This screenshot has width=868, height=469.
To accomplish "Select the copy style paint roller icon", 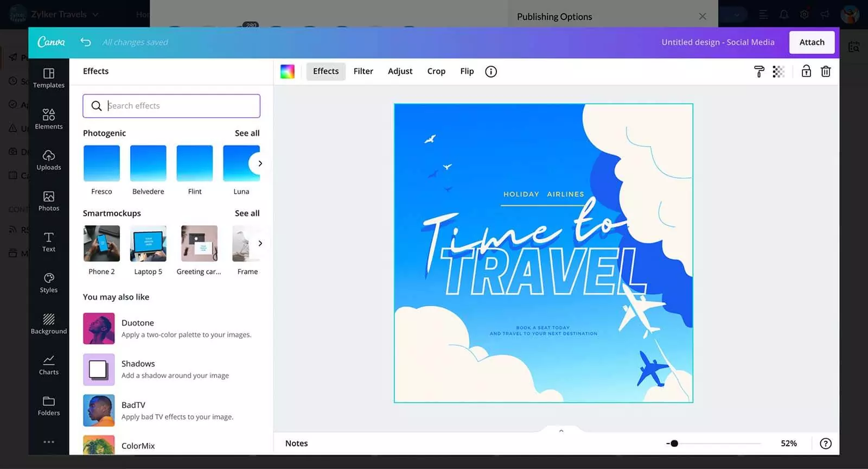I will click(x=759, y=72).
